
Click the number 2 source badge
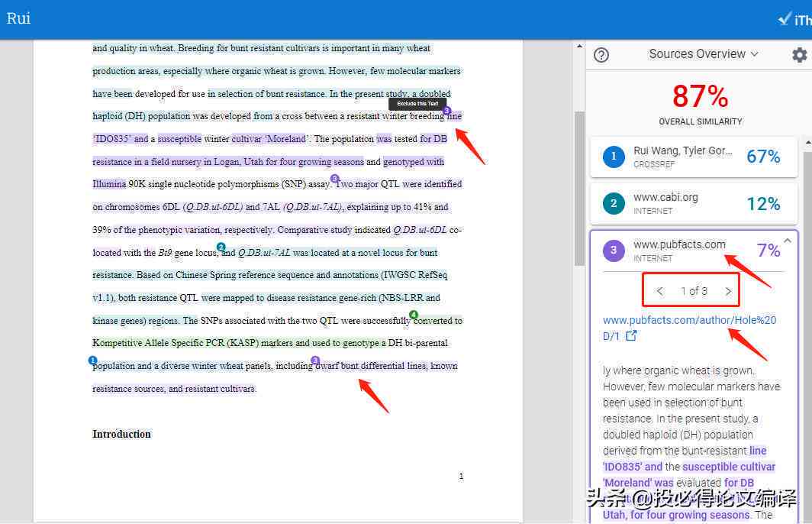(x=614, y=203)
